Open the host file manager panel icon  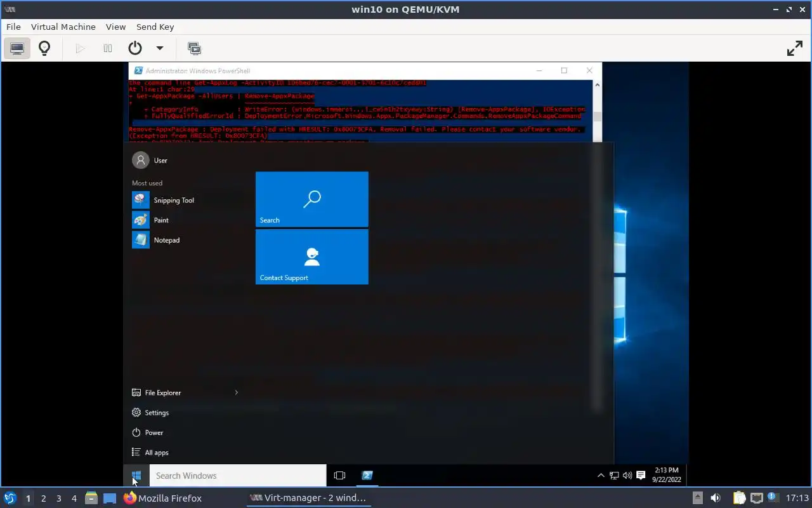coord(91,498)
